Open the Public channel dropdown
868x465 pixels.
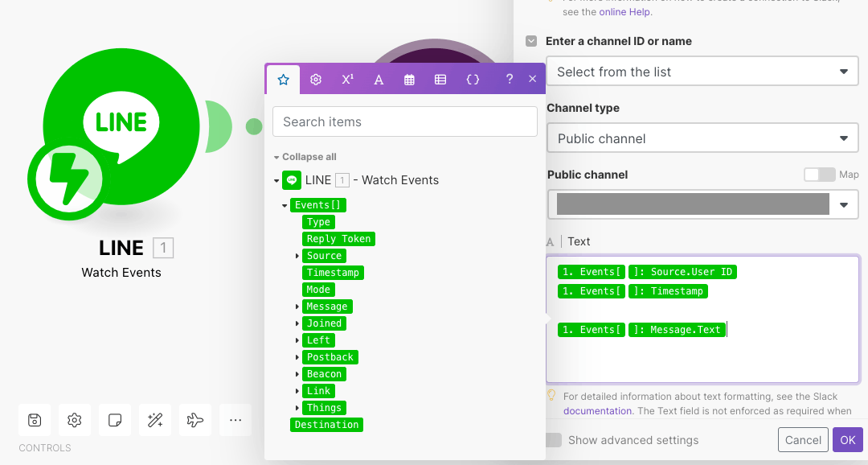(702, 204)
